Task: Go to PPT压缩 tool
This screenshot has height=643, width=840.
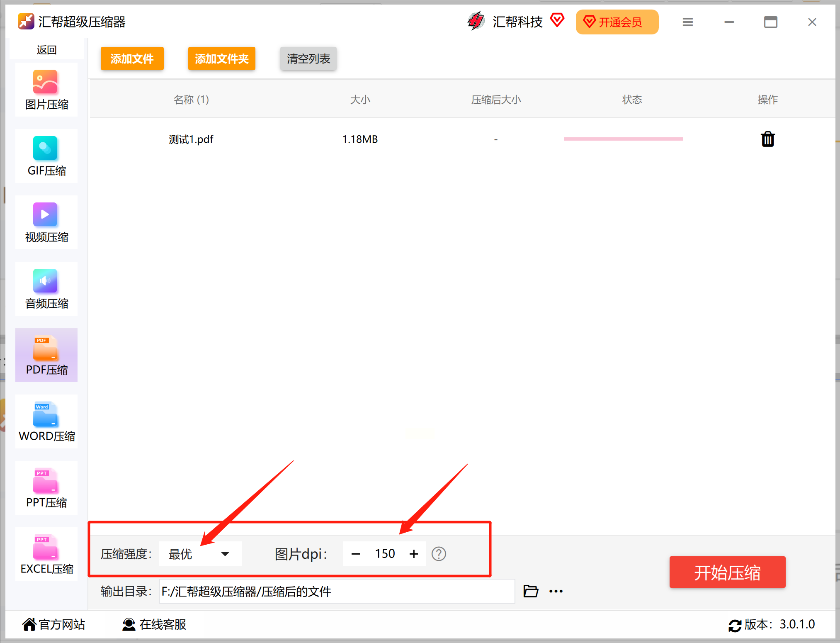Action: 46,488
